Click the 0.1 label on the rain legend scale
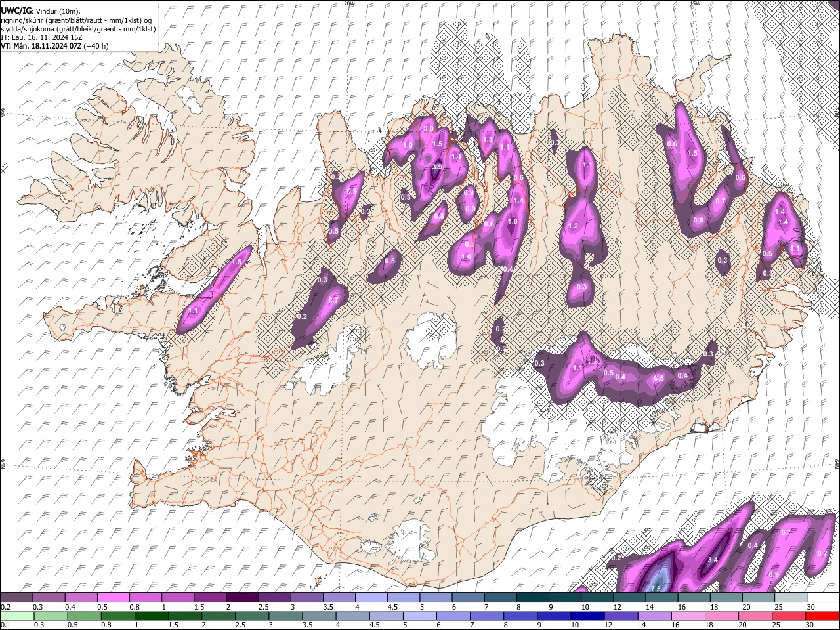 point(5,625)
